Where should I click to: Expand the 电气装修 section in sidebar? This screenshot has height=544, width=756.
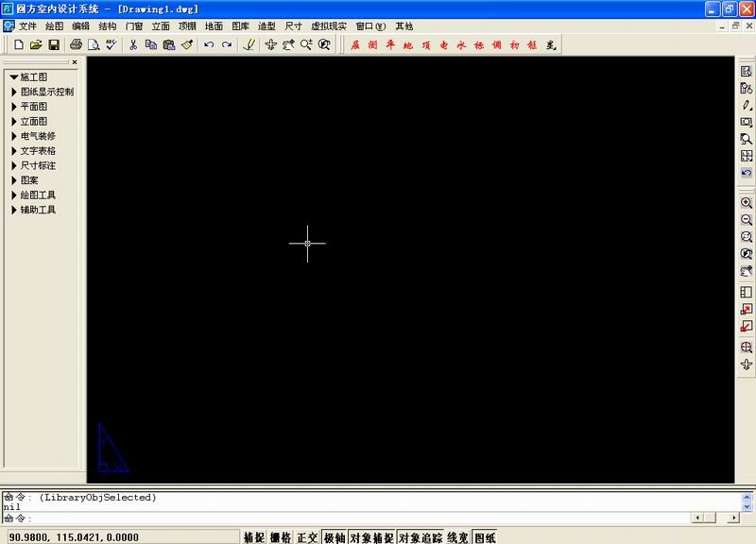[x=38, y=136]
